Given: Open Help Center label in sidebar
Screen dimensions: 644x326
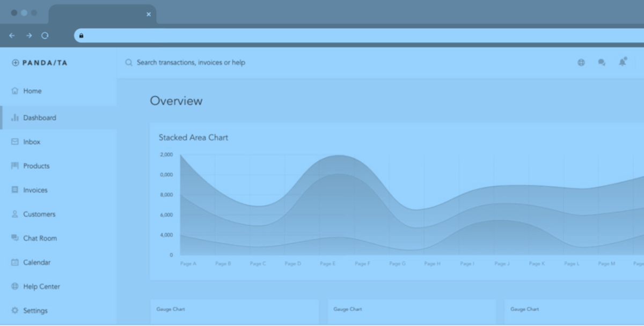Looking at the screenshot, I should pyautogui.click(x=42, y=287).
